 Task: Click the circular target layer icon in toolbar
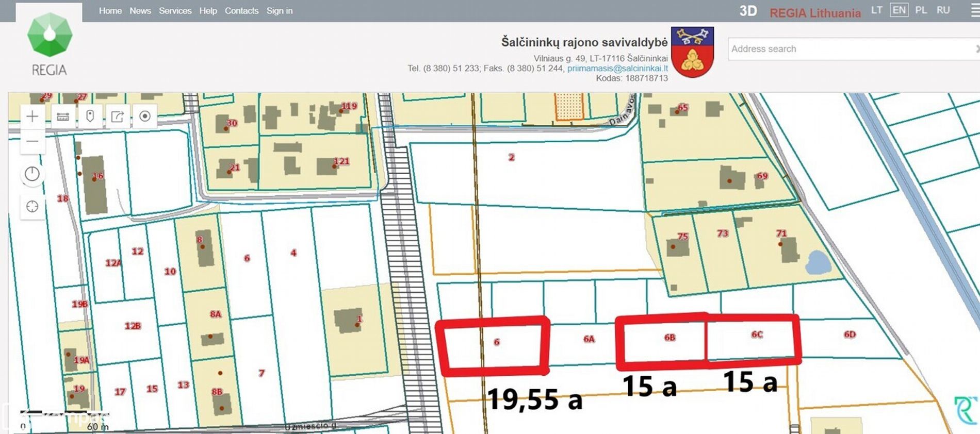coord(145,116)
